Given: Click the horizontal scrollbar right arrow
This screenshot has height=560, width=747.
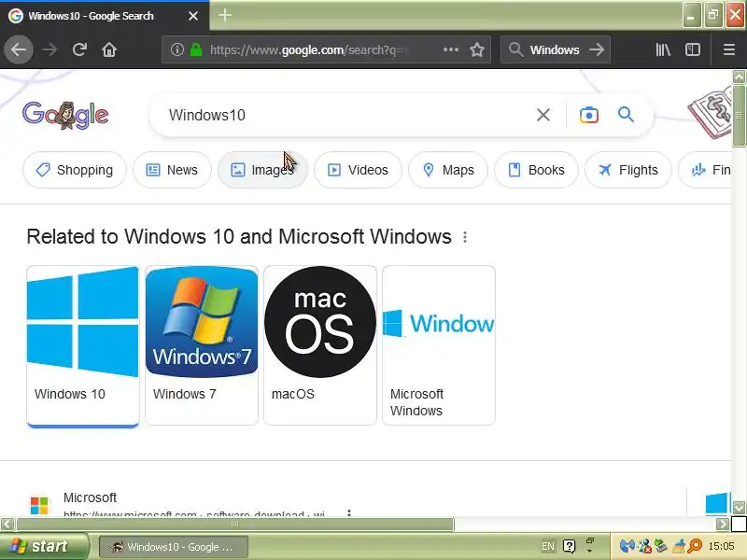Looking at the screenshot, I should (723, 525).
